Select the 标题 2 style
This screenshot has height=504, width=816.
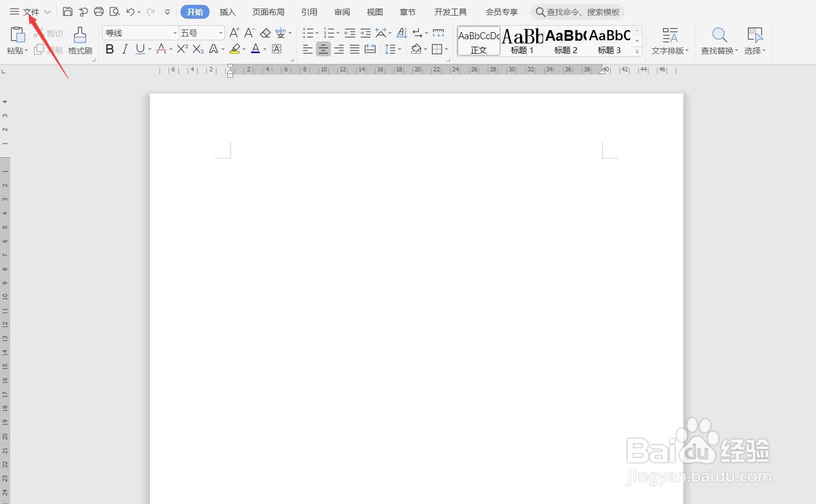click(x=566, y=41)
